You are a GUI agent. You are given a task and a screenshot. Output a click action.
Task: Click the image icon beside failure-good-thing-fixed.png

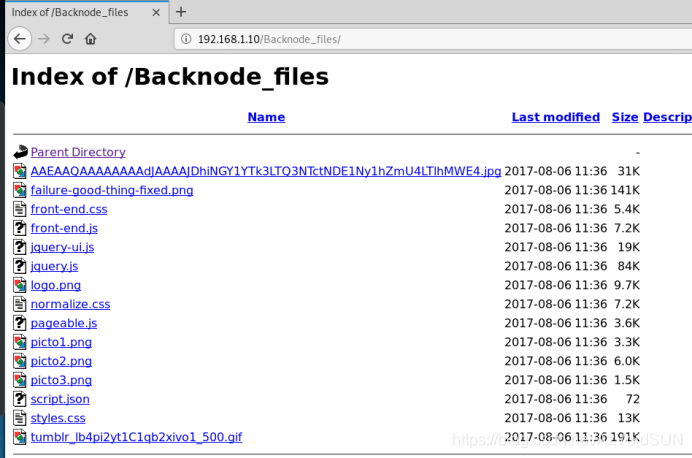click(20, 190)
